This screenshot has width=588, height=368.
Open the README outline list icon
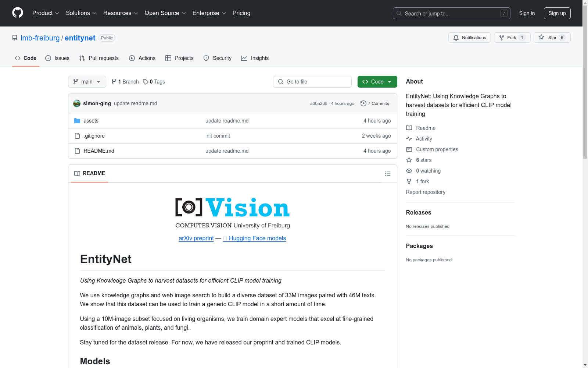coord(388,174)
